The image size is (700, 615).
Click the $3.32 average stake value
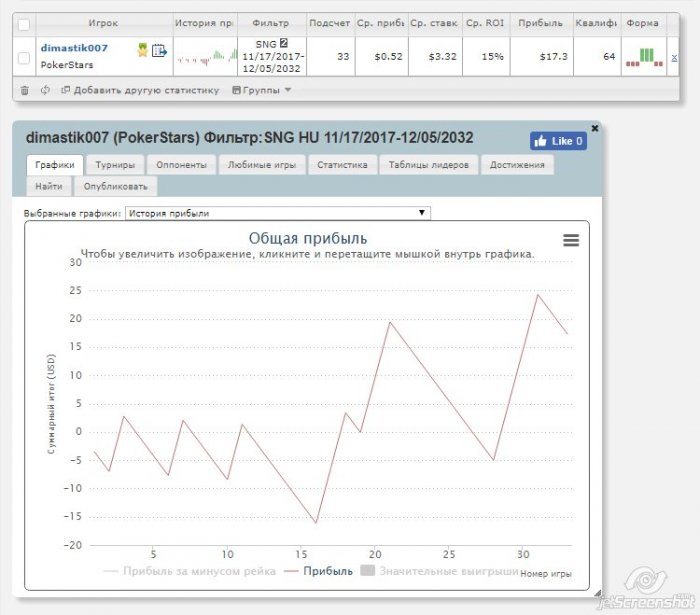coord(442,57)
